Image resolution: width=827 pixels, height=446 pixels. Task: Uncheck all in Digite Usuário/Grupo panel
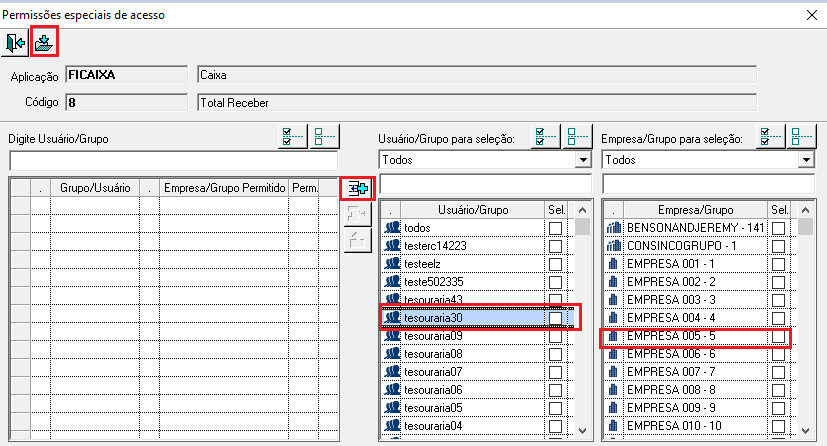pyautogui.click(x=324, y=137)
